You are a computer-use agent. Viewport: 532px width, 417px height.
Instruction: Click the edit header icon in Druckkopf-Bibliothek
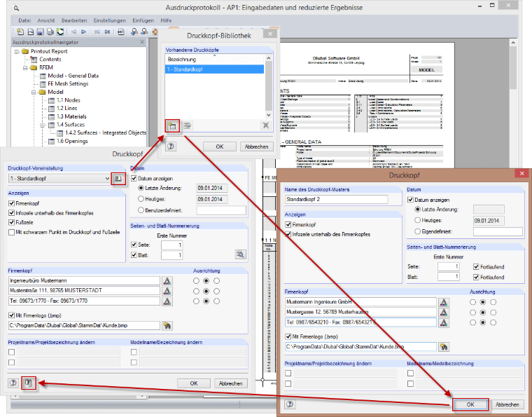click(x=187, y=126)
